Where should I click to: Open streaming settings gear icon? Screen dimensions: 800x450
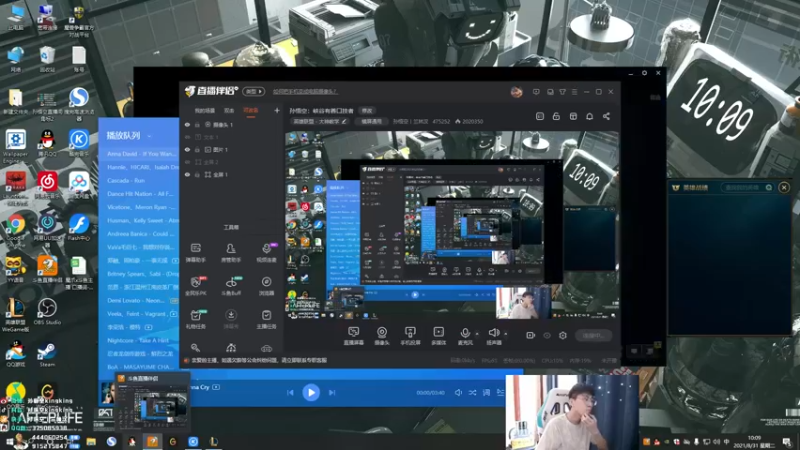[x=563, y=335]
